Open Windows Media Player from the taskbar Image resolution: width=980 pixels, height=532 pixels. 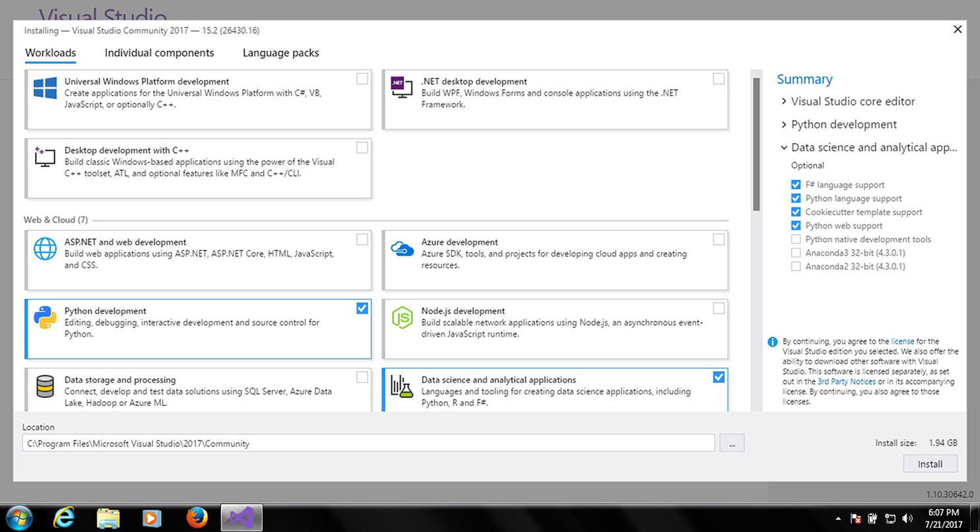[x=152, y=517]
